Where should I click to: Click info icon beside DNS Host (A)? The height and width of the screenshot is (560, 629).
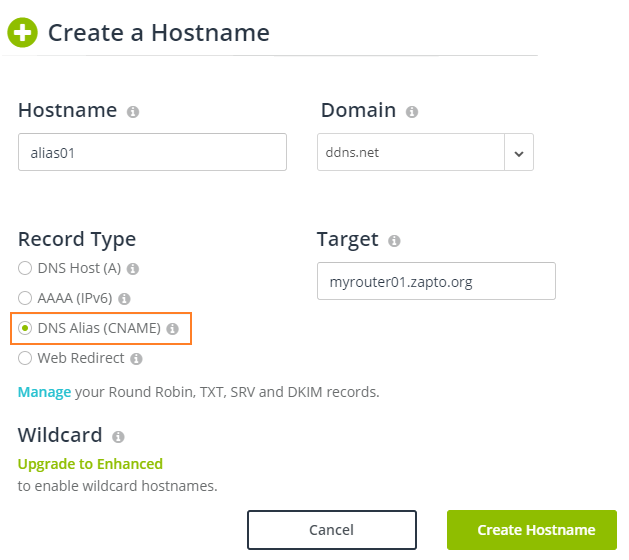click(133, 269)
